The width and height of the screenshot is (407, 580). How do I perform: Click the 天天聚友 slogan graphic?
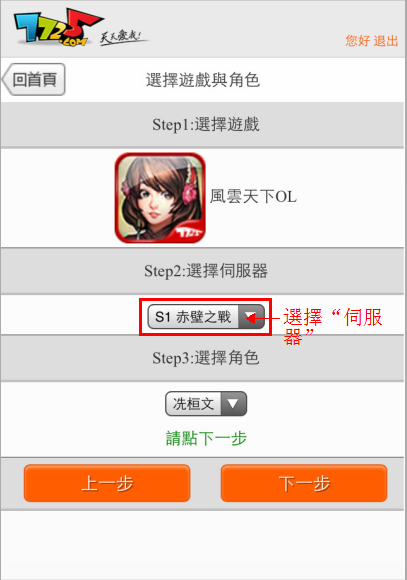pyautogui.click(x=123, y=37)
